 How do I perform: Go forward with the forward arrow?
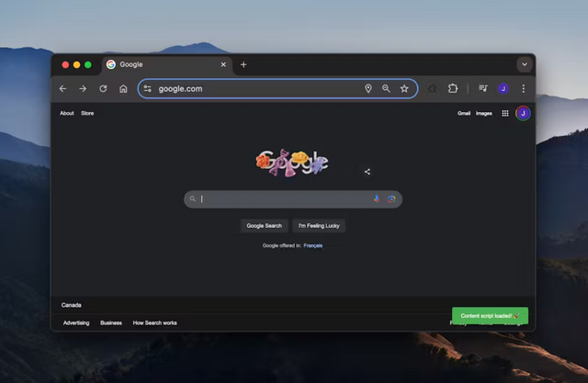[x=83, y=89]
